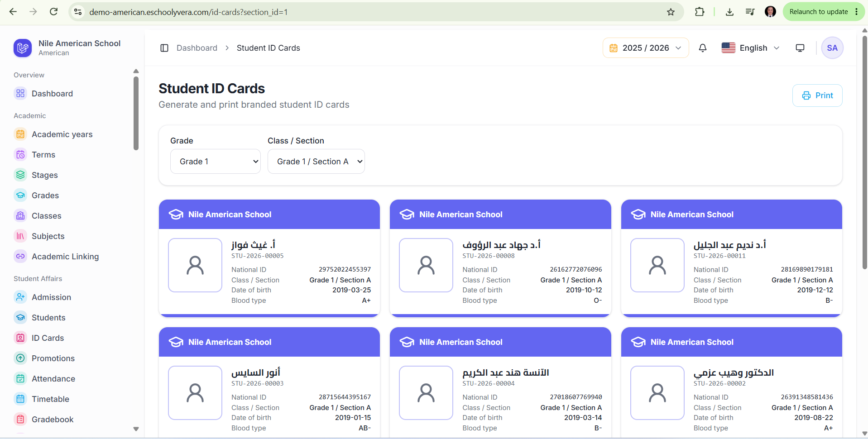Open Stages menu item

point(45,175)
